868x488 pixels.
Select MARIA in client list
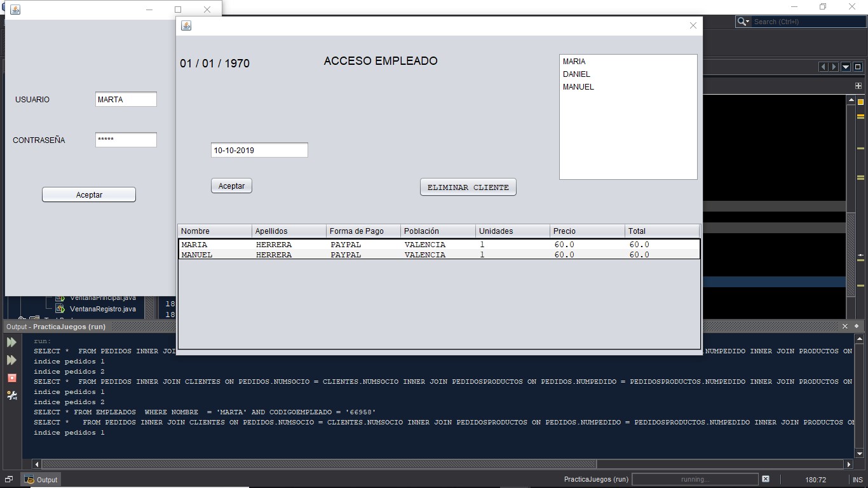click(x=574, y=62)
